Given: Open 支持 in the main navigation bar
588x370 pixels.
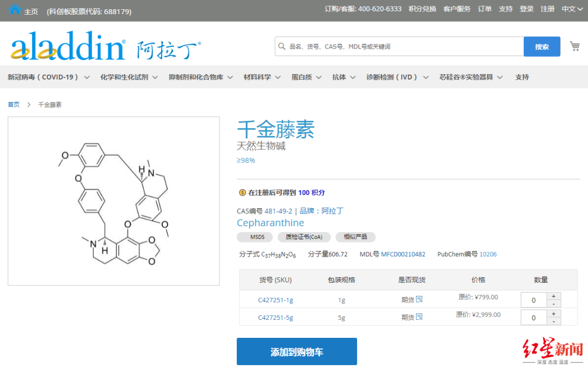Looking at the screenshot, I should coord(522,77).
